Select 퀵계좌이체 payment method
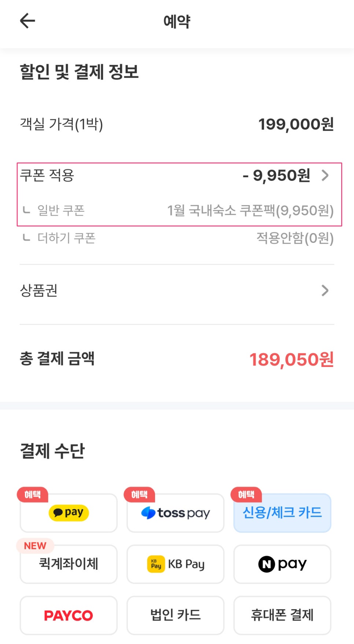Viewport: 354px width, 644px height. pos(69,564)
